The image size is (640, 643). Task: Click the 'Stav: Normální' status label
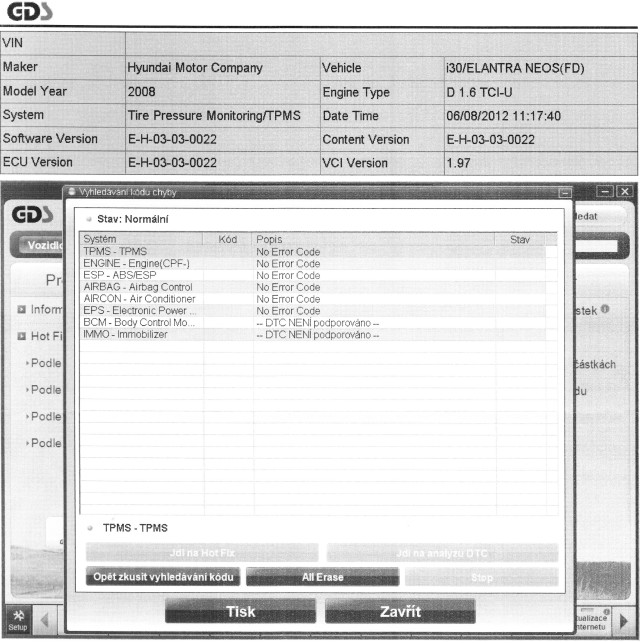[x=132, y=219]
